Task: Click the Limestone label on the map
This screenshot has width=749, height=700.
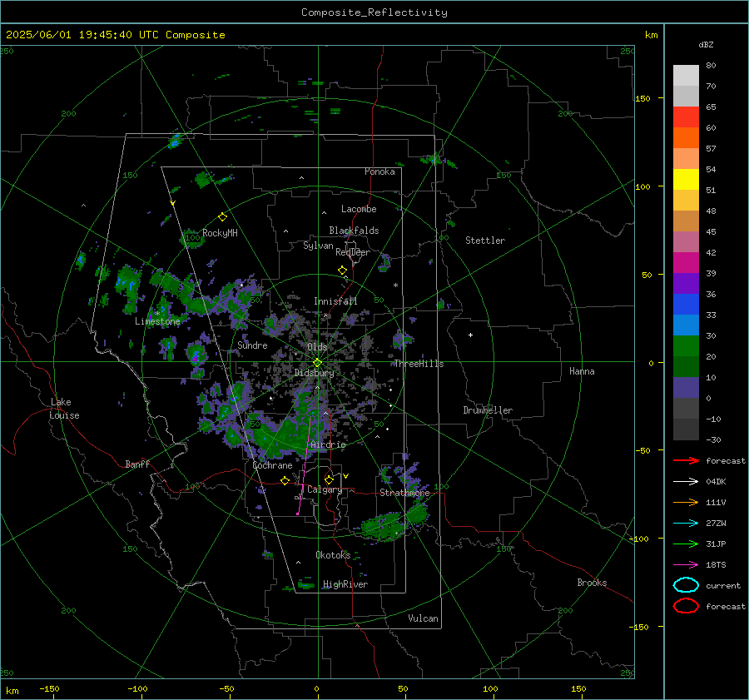Action: 157,321
